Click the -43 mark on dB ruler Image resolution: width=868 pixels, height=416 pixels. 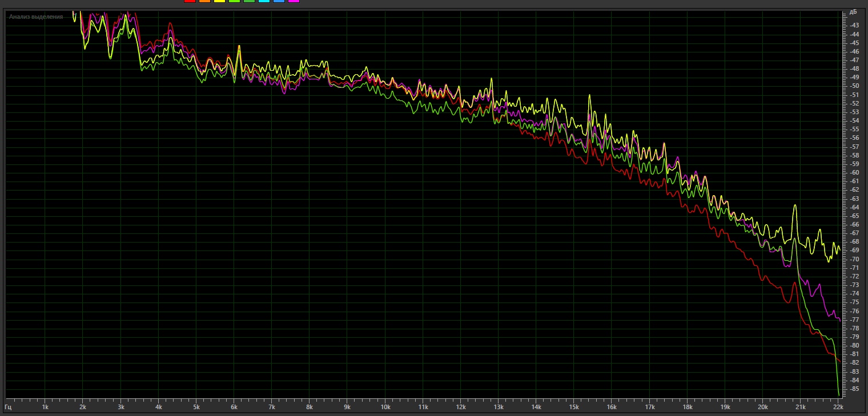854,25
